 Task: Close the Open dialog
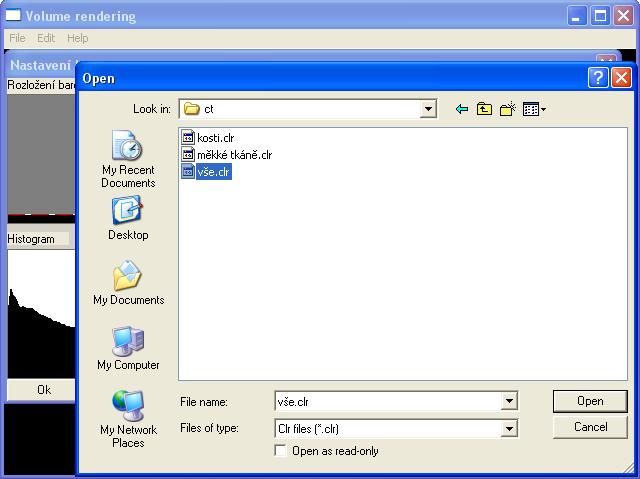click(621, 77)
